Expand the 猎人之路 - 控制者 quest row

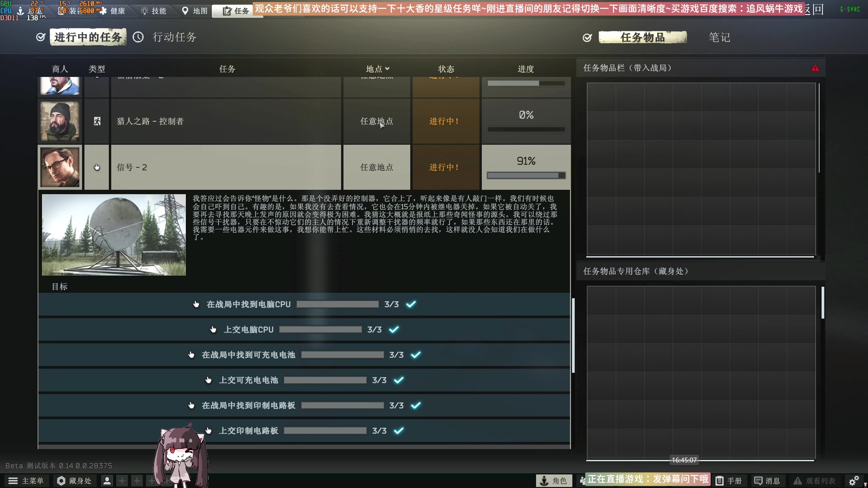coord(226,121)
